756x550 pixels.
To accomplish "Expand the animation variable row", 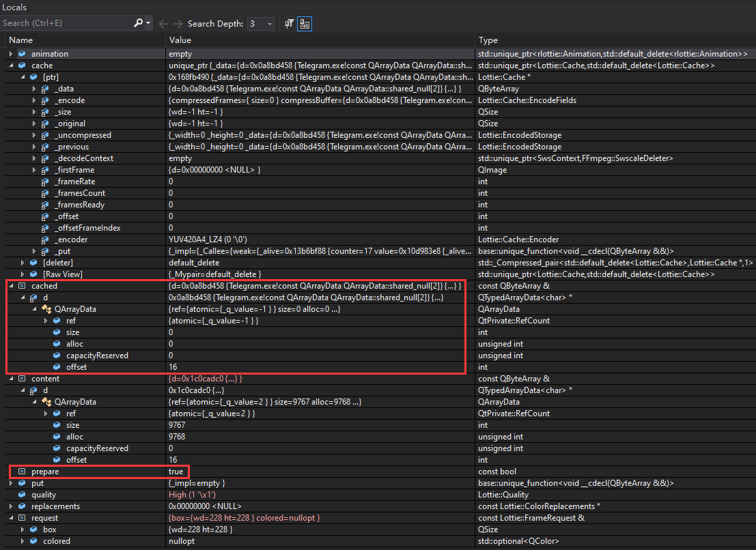I will pos(11,54).
